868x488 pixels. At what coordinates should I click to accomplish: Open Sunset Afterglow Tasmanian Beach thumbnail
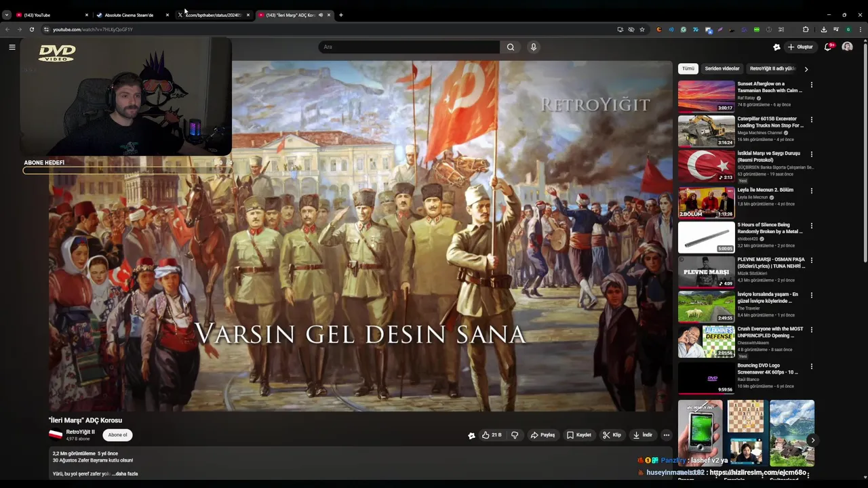(x=707, y=96)
